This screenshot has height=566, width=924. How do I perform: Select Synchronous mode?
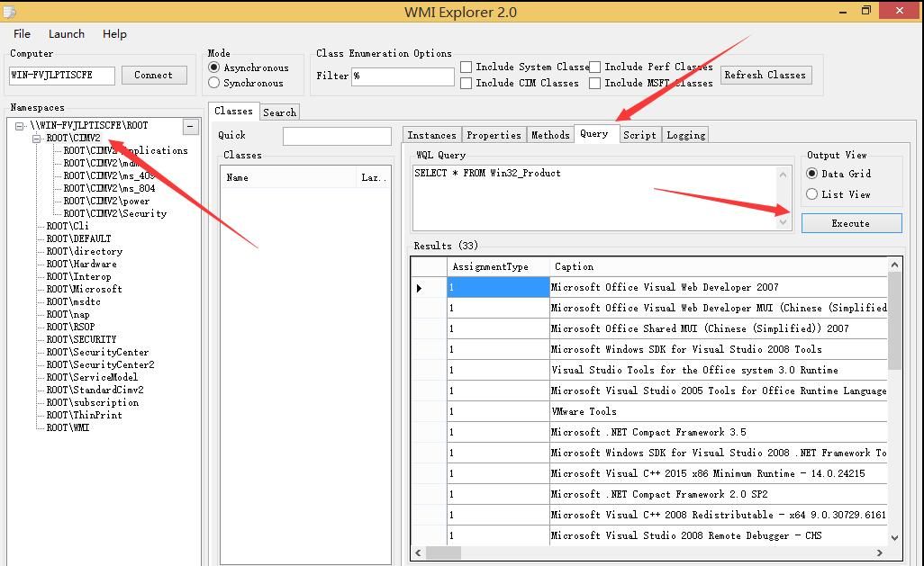(x=214, y=83)
